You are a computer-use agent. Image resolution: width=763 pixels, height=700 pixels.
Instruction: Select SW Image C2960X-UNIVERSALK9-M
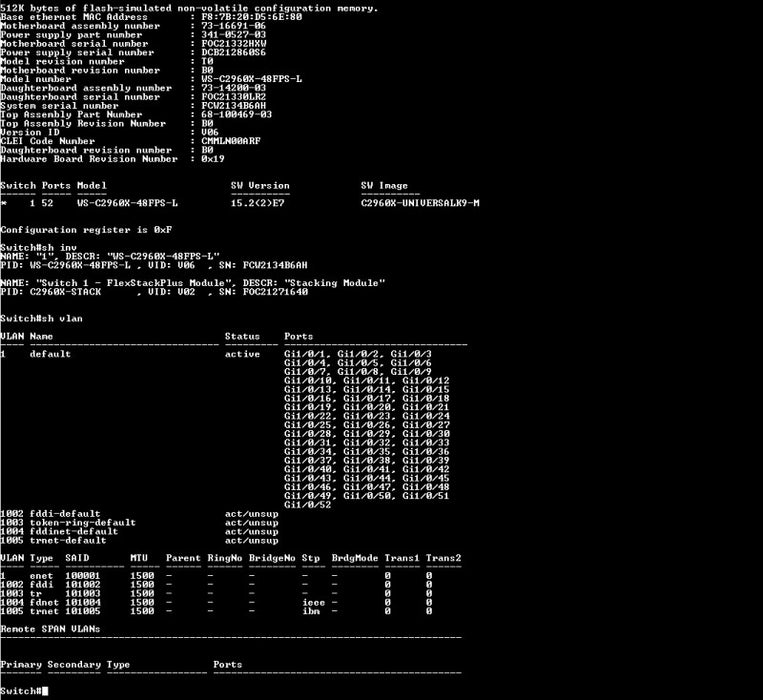(x=420, y=203)
